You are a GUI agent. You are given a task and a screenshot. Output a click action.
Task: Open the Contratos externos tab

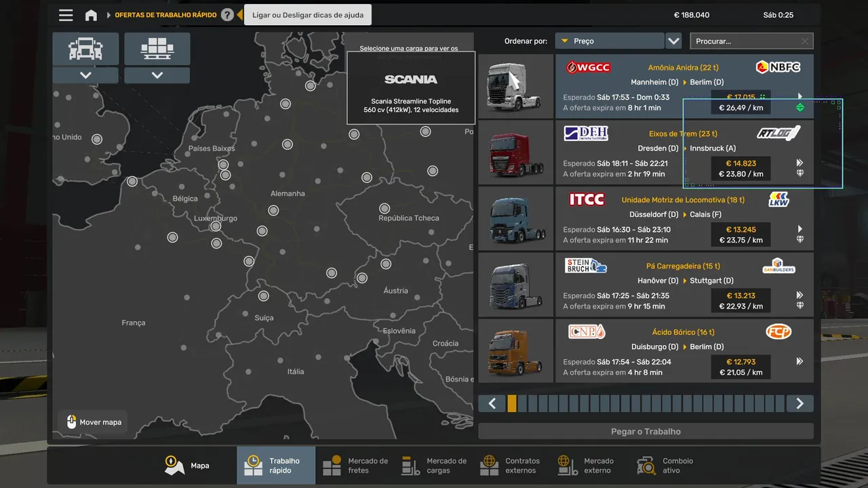[513, 466]
